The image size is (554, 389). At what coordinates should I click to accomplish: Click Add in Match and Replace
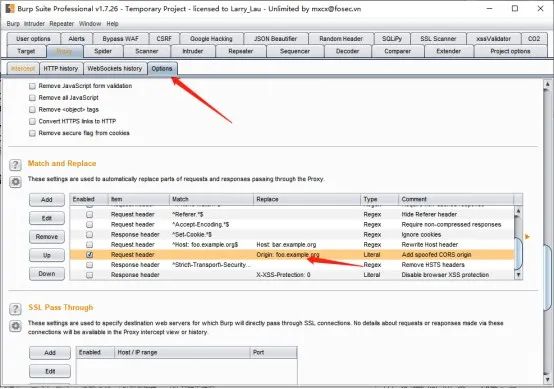[x=47, y=200]
